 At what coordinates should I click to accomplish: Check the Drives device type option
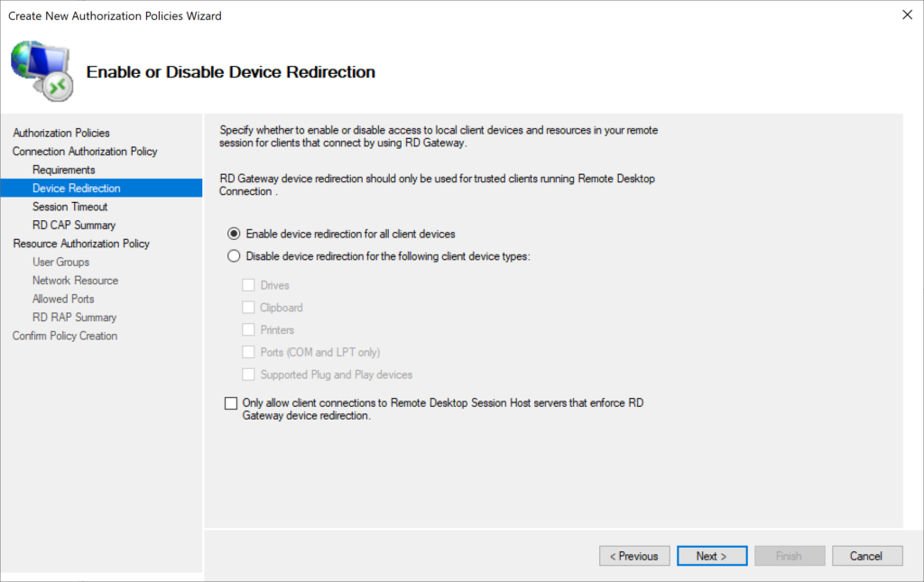tap(249, 284)
